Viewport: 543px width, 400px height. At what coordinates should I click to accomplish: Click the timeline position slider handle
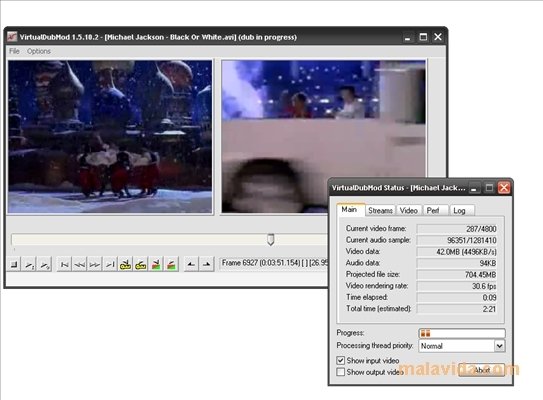271,239
